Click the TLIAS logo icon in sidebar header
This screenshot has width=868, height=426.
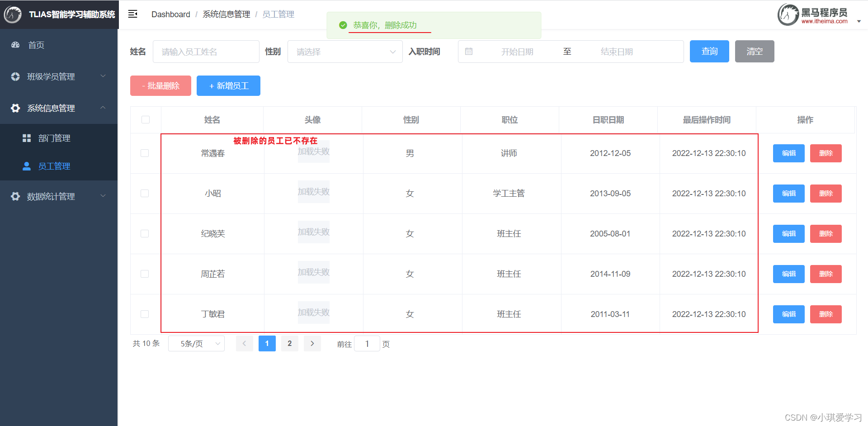pos(13,14)
